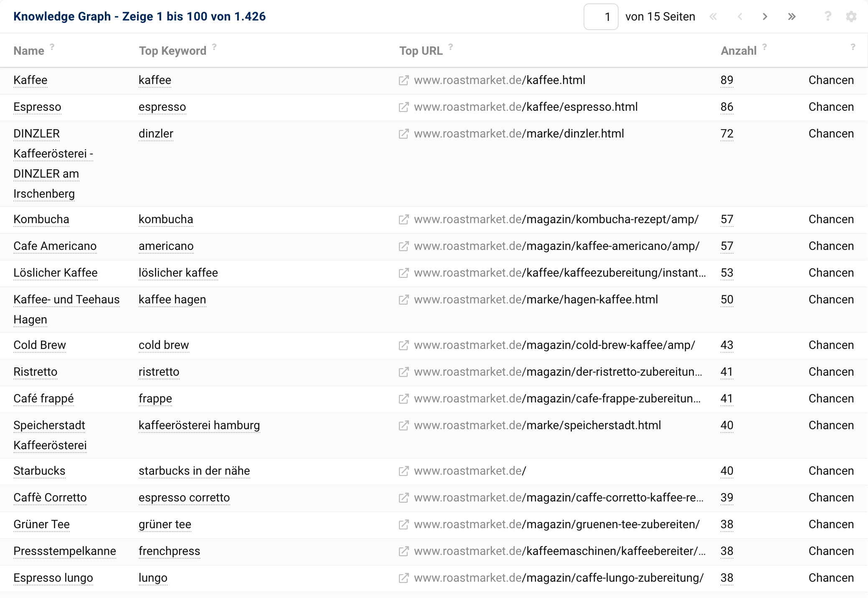868x598 pixels.
Task: Open Chancen for the Espresso row
Action: pyautogui.click(x=831, y=107)
